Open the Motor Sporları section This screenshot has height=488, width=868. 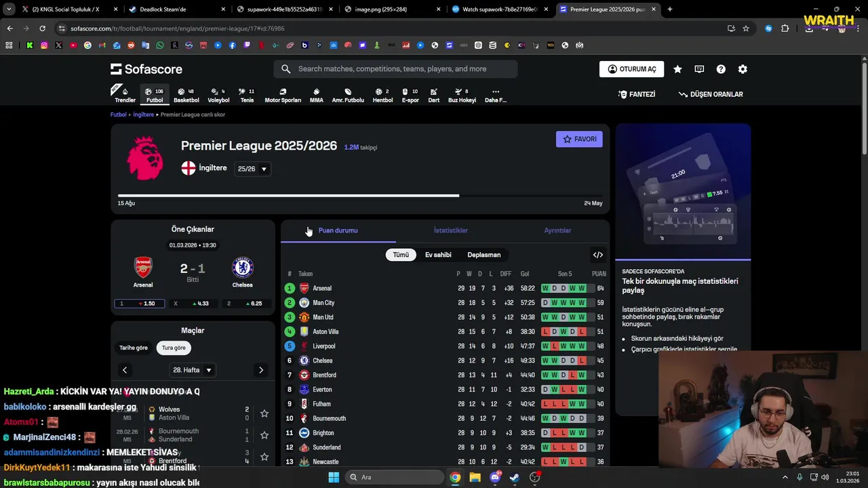283,95
